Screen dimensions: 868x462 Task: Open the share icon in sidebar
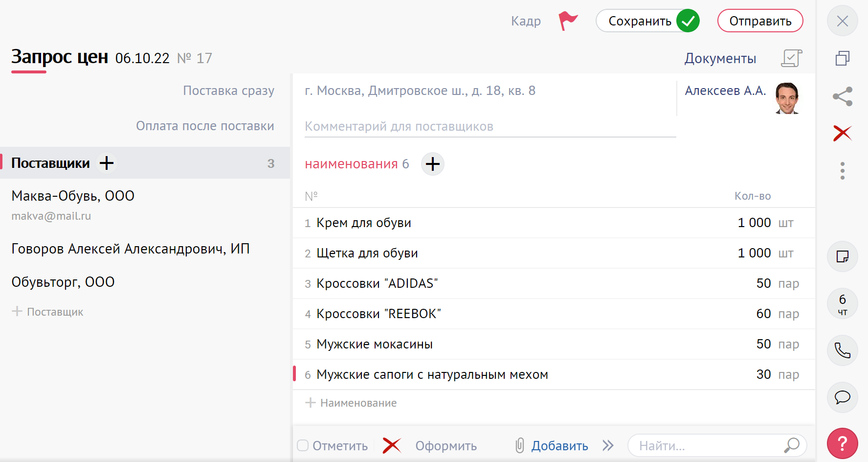pos(842,96)
